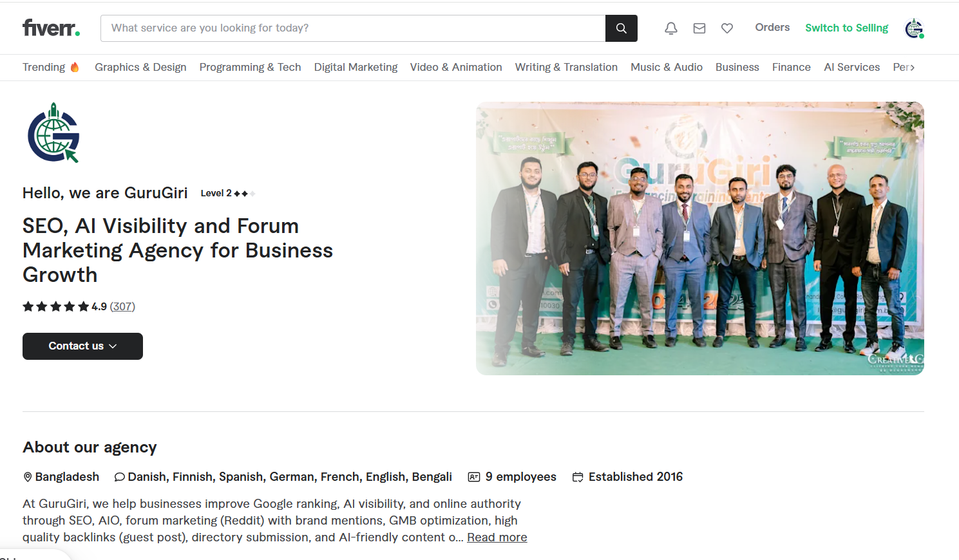Click the agency languages list text
This screenshot has width=959, height=560.
[290, 477]
